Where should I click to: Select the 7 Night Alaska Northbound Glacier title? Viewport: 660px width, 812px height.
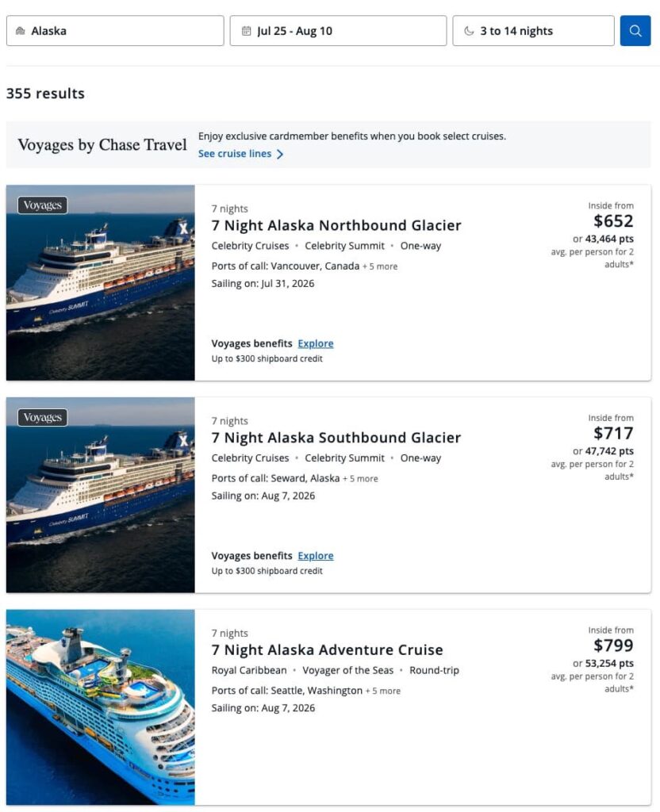[335, 225]
